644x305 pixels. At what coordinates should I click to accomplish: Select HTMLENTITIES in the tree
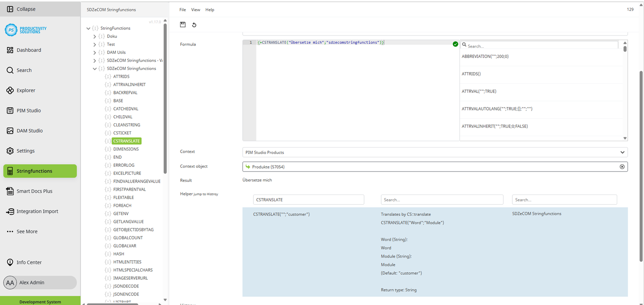coord(127,262)
